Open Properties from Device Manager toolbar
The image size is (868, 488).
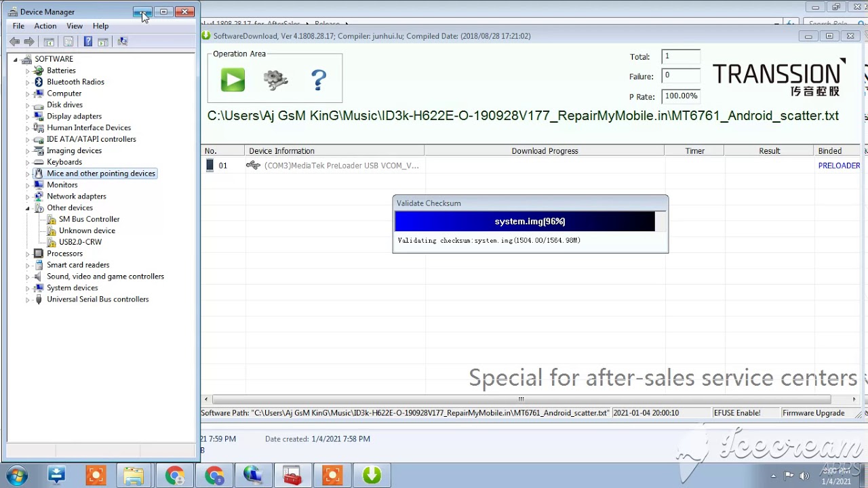click(x=68, y=41)
